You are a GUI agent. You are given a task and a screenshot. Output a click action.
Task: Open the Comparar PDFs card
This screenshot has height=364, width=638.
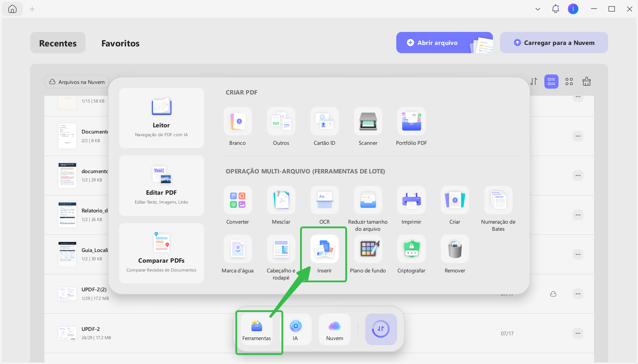pos(161,253)
